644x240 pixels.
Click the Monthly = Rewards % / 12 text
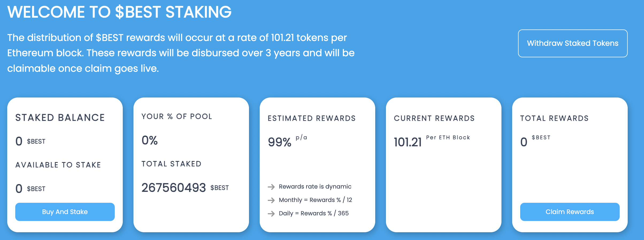(x=315, y=200)
